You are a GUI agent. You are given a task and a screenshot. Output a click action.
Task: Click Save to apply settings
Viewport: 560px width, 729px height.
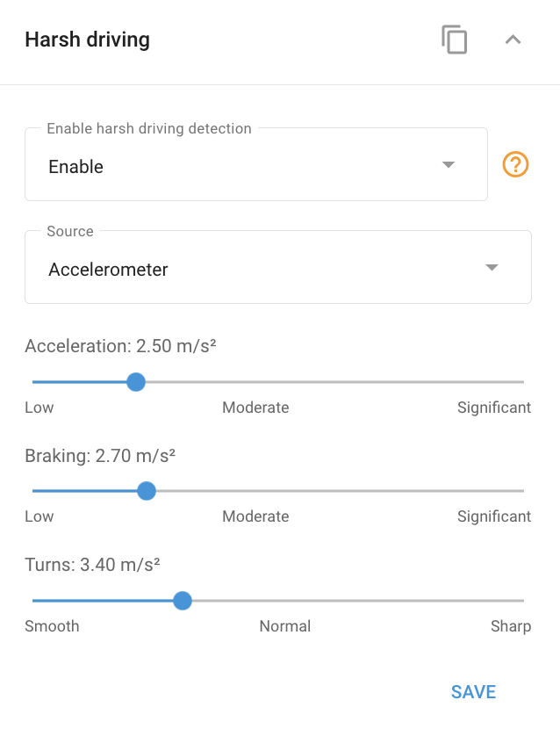click(x=474, y=692)
